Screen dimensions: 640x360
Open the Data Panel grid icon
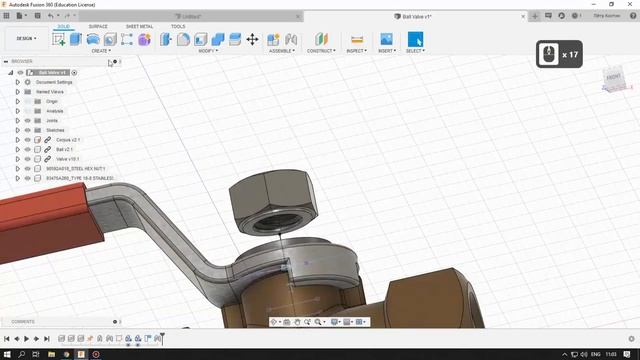[x=6, y=16]
